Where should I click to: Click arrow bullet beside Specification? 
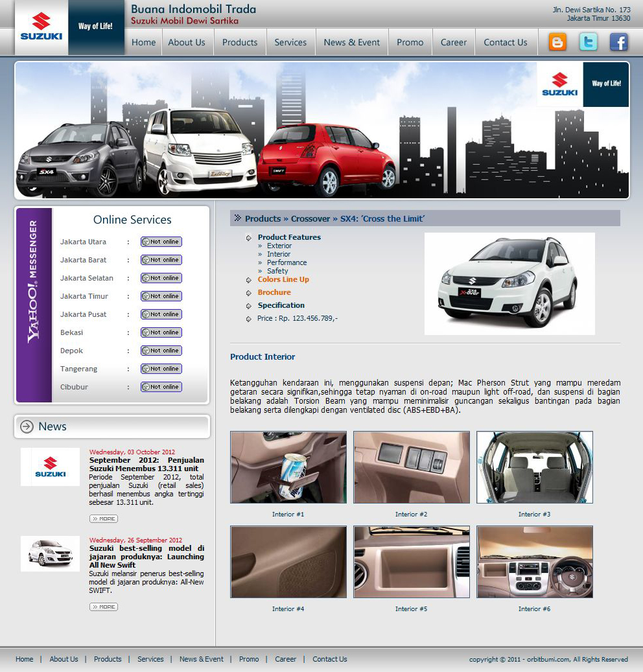[x=249, y=306]
